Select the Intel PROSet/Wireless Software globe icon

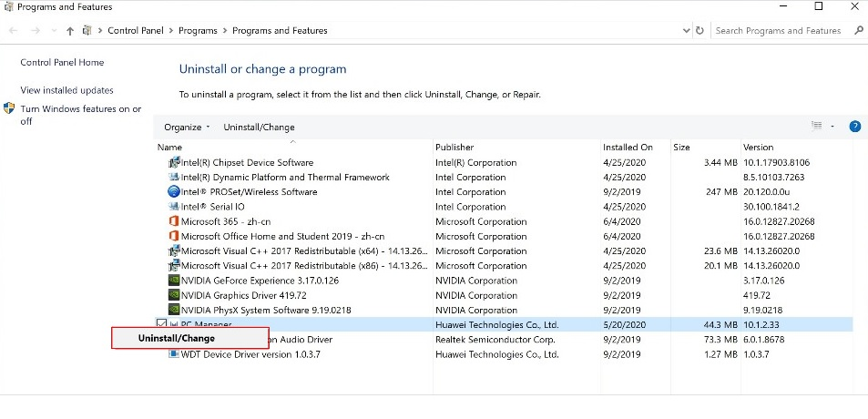point(174,192)
